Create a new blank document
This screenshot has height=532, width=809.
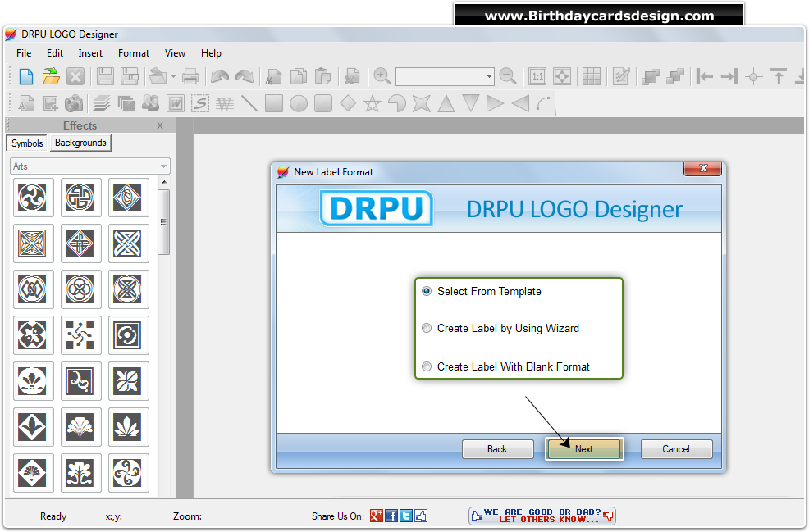(x=25, y=76)
